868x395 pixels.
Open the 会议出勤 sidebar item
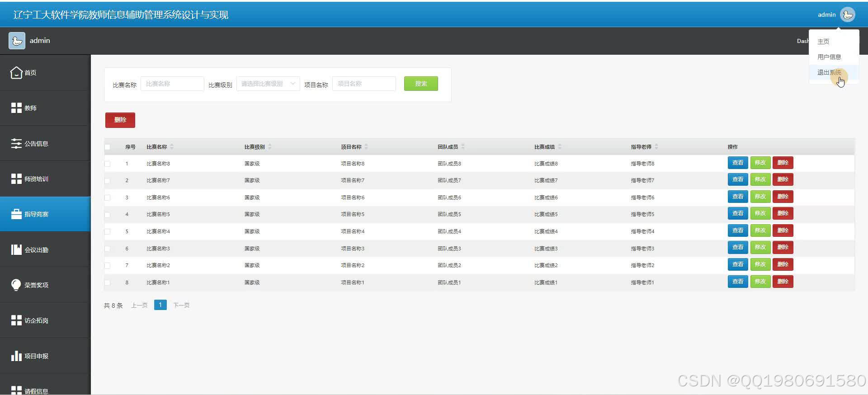[45, 249]
